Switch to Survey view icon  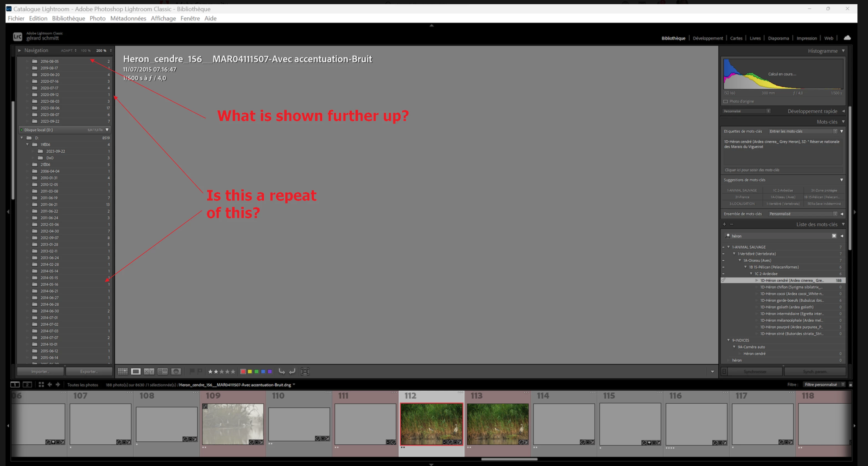point(163,371)
